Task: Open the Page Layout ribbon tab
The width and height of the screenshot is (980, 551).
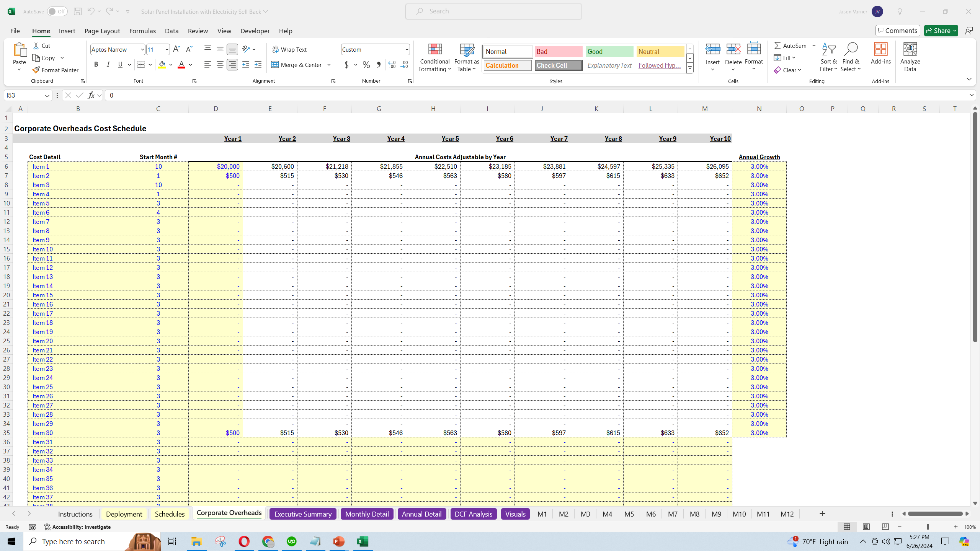Action: tap(102, 31)
